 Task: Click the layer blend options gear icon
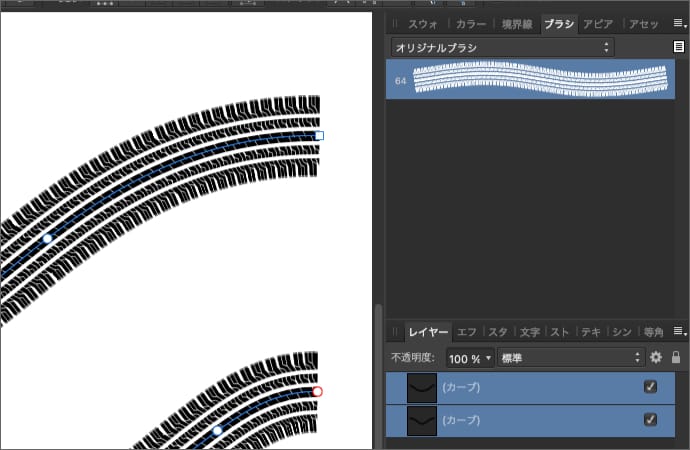click(x=656, y=357)
